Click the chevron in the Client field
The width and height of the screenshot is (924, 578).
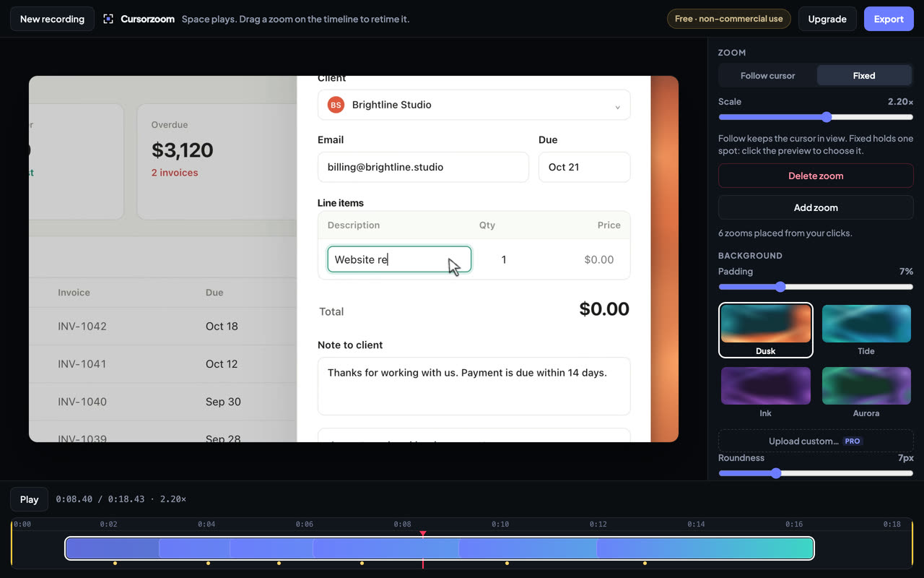click(x=617, y=107)
